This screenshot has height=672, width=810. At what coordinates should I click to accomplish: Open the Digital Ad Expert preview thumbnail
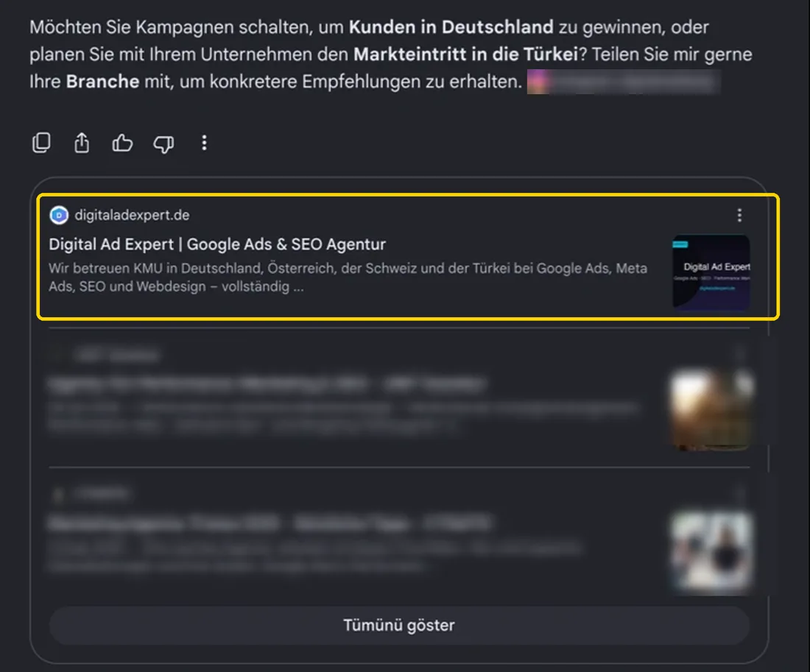point(711,273)
